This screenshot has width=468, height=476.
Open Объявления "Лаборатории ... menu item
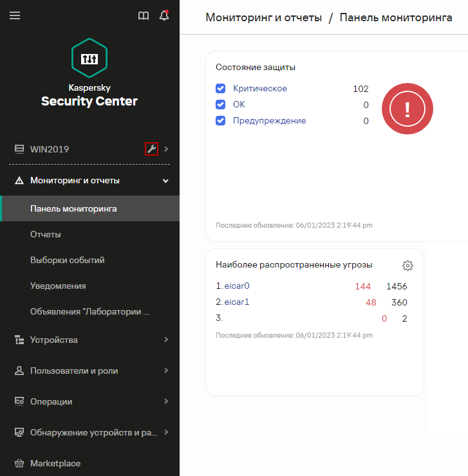pyautogui.click(x=89, y=311)
